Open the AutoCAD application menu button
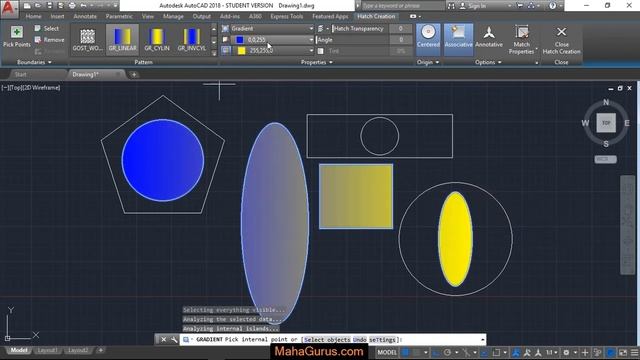Screen dimensions: 640x360 pyautogui.click(x=8, y=8)
